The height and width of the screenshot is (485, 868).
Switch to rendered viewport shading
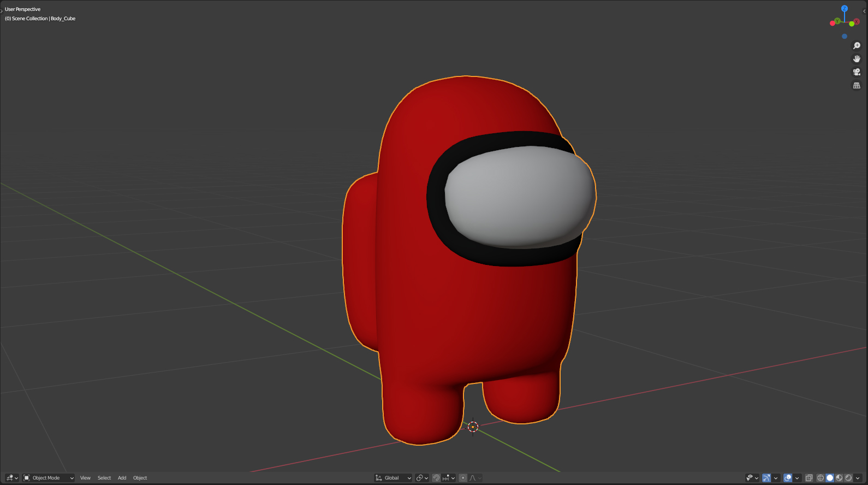click(848, 478)
